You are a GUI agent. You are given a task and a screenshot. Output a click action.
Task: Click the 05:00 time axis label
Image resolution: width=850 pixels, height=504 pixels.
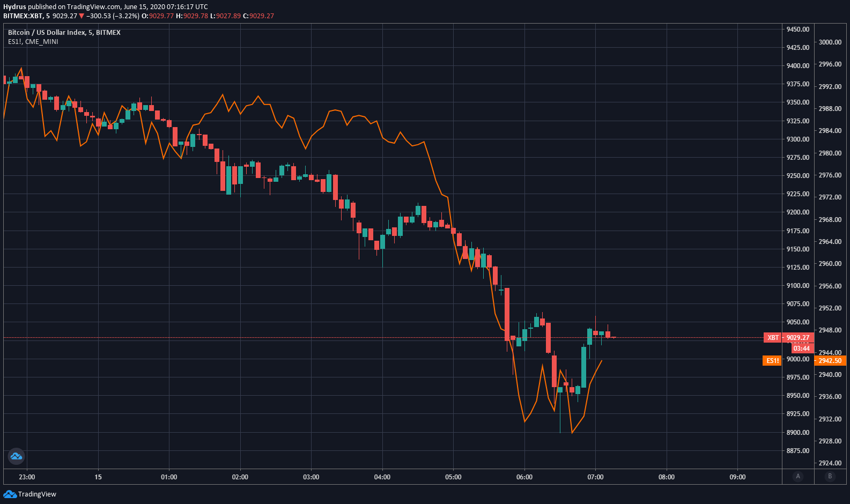click(x=453, y=477)
